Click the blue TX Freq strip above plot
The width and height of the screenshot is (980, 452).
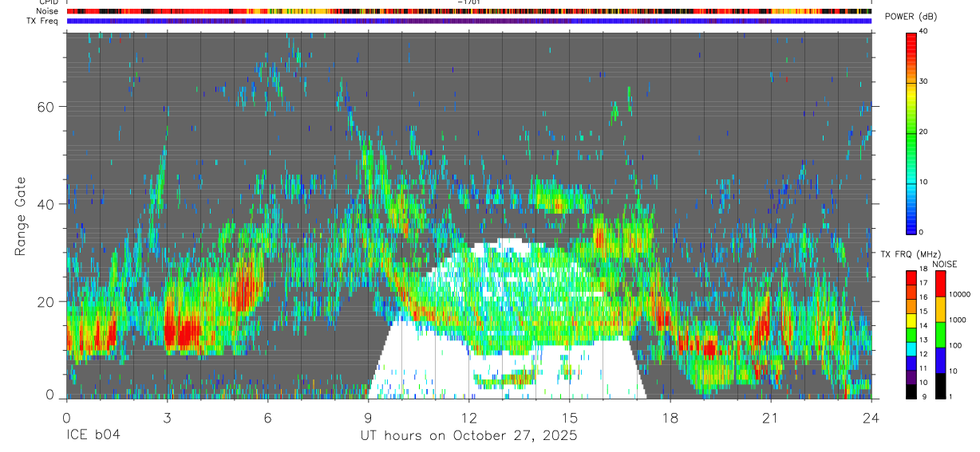468,21
